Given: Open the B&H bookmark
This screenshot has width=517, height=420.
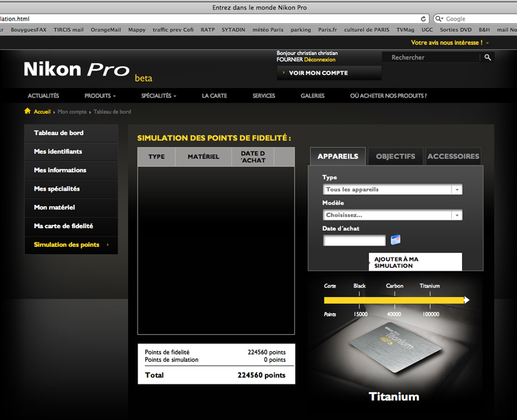Looking at the screenshot, I should click(x=484, y=30).
